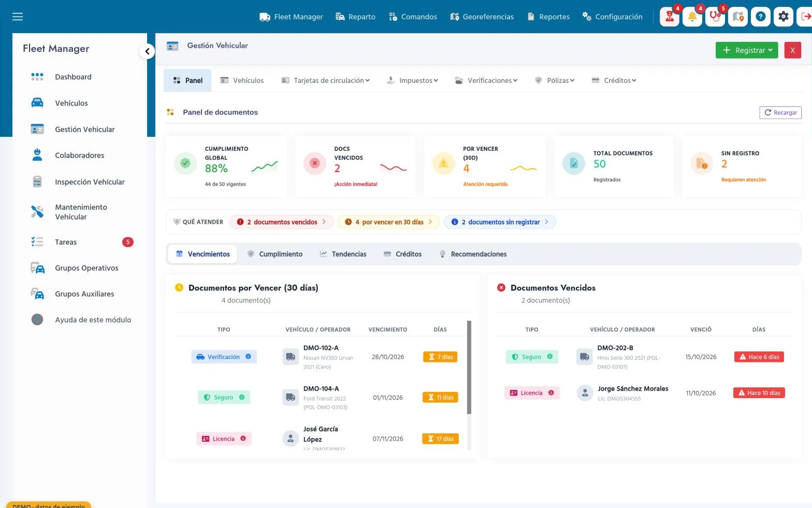Open the hamburger menu icon

(x=18, y=17)
